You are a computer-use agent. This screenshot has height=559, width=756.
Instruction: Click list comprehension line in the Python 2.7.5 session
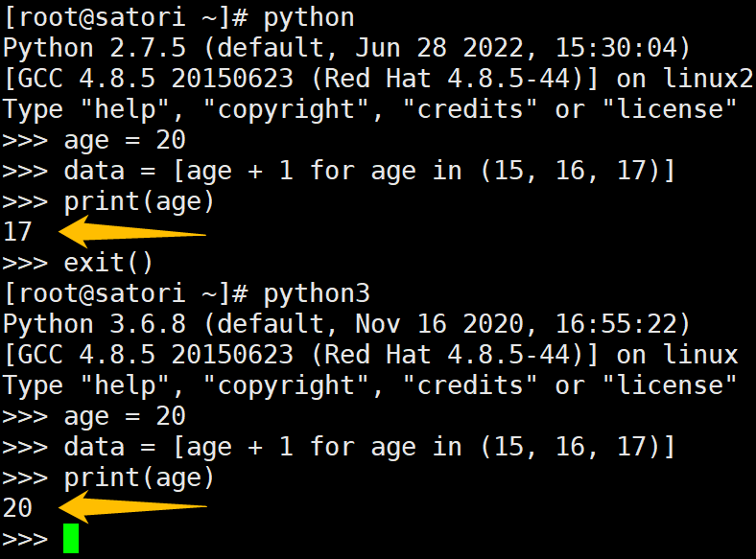pyautogui.click(x=368, y=172)
